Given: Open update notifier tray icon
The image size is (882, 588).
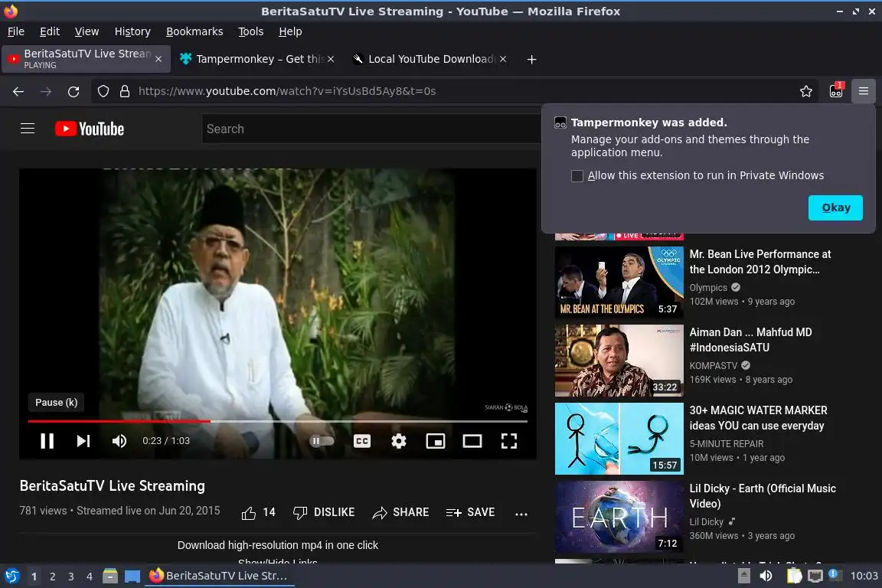Looking at the screenshot, I should tap(835, 575).
